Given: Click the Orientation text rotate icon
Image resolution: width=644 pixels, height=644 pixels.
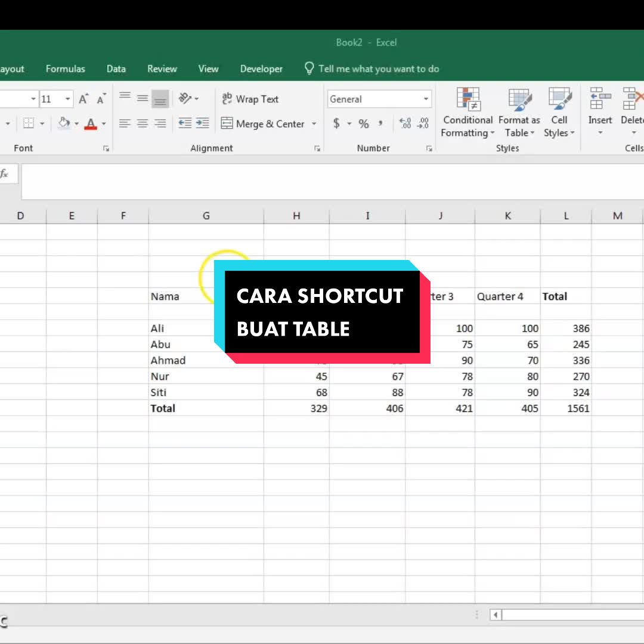Looking at the screenshot, I should click(185, 98).
